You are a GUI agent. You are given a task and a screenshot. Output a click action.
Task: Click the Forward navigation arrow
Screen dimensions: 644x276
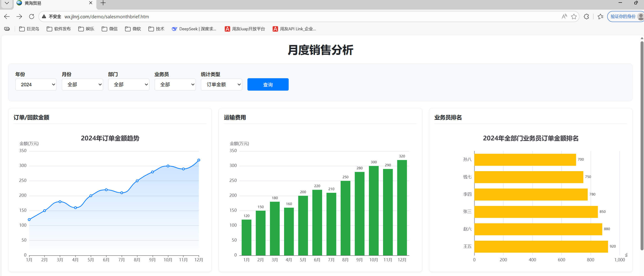coord(19,17)
